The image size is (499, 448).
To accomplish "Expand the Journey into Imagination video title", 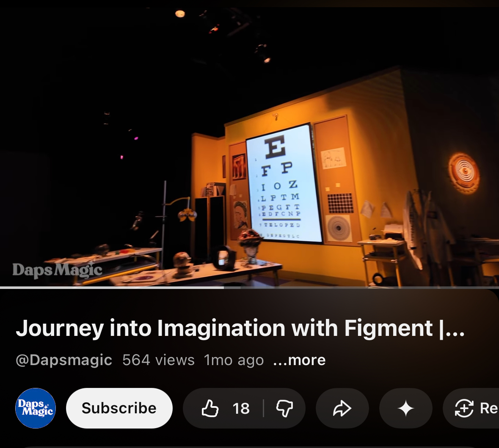I will [x=224, y=328].
